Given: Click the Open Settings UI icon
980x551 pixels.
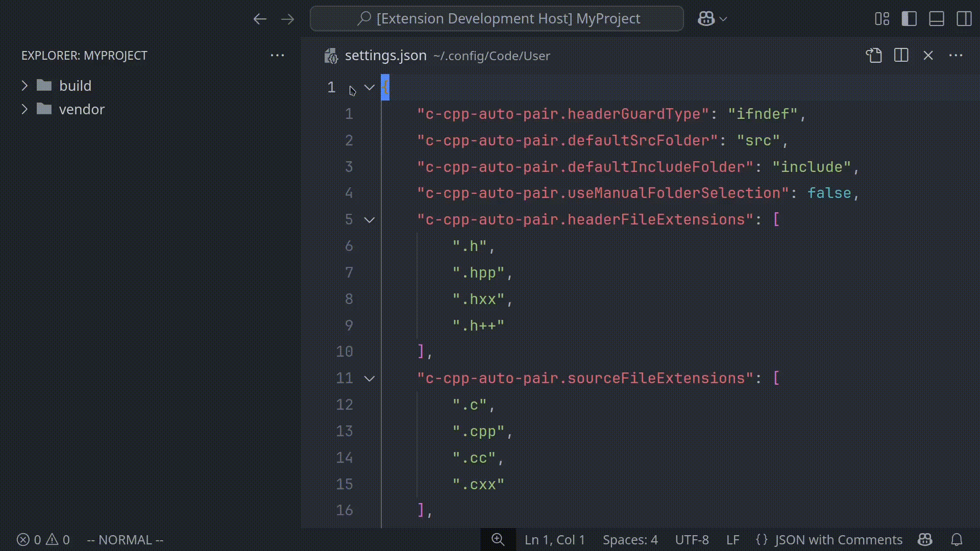Looking at the screenshot, I should point(874,55).
